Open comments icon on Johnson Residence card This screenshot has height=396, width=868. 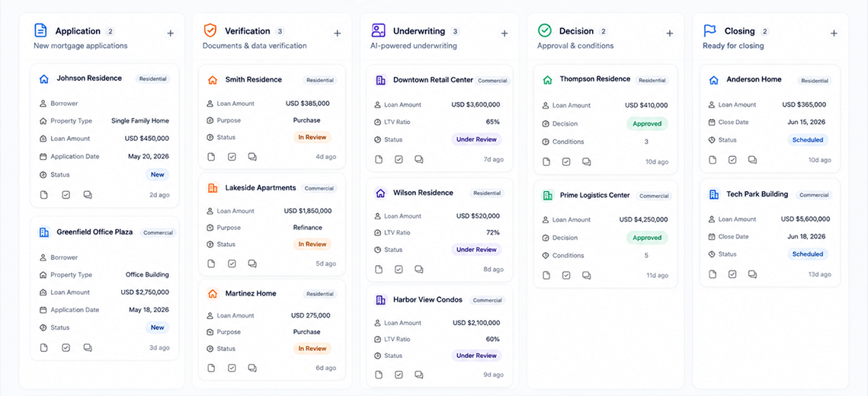[88, 195]
